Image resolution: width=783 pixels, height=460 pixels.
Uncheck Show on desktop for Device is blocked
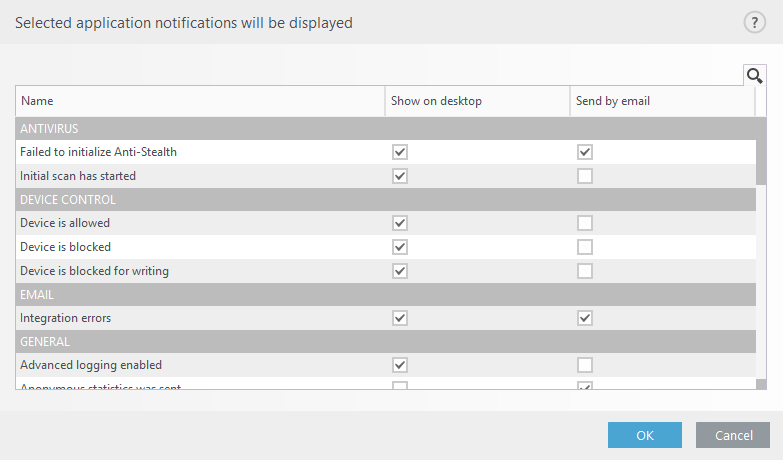point(400,247)
